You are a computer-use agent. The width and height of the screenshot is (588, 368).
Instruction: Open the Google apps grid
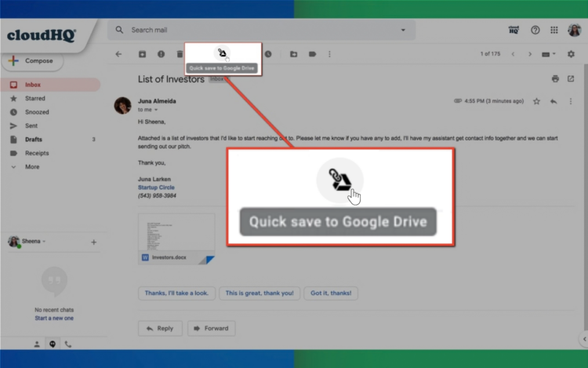coord(554,30)
